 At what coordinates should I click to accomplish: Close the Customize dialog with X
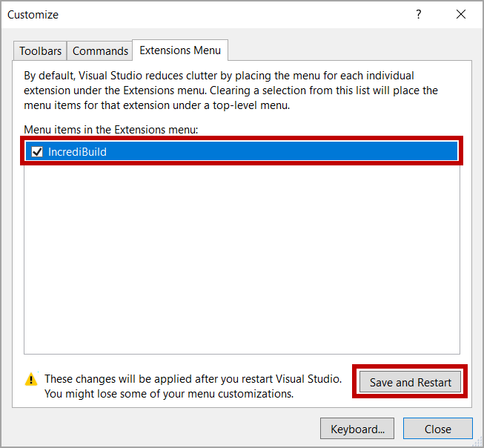462,15
